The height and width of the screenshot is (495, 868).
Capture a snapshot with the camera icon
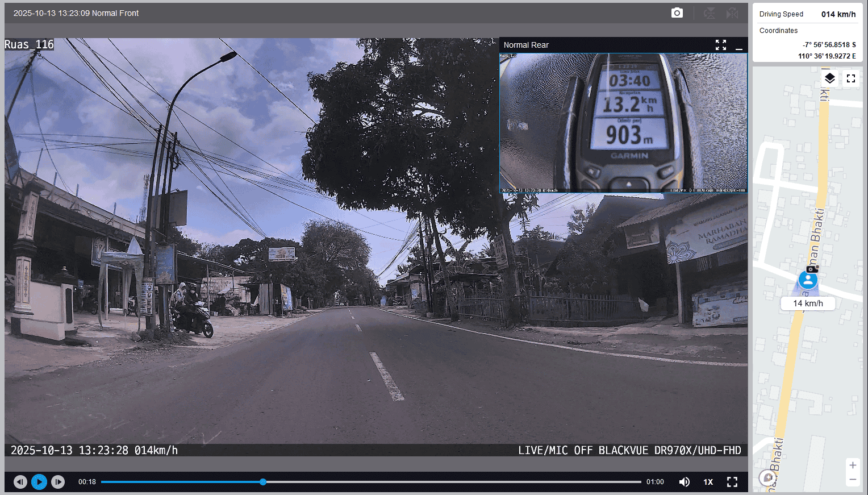coord(677,13)
